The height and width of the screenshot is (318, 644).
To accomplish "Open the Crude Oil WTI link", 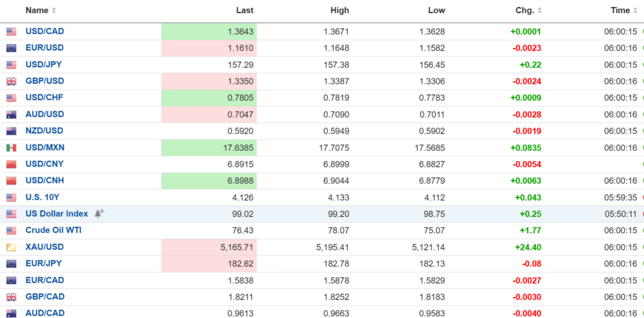I will (x=53, y=230).
